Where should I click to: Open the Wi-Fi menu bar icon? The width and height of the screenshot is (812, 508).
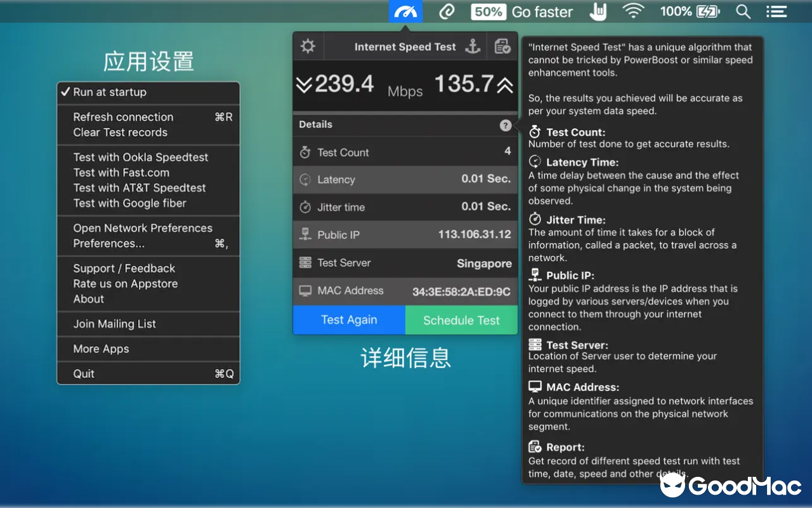634,11
